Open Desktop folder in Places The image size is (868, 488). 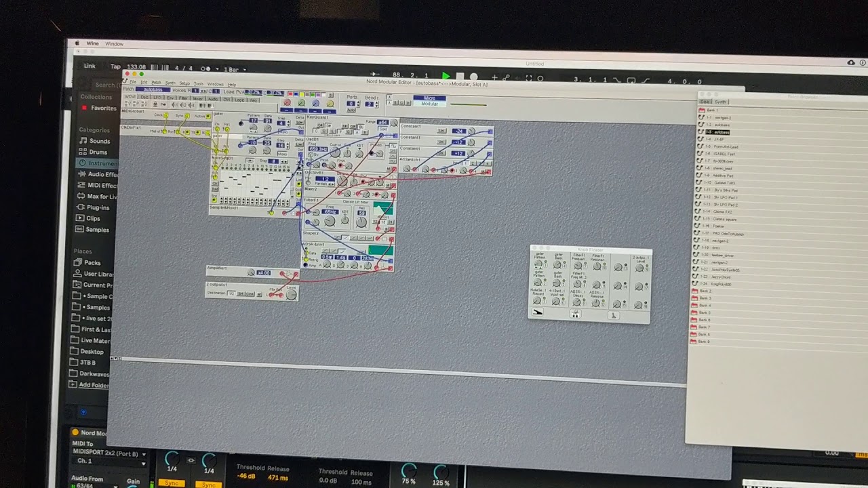point(92,351)
